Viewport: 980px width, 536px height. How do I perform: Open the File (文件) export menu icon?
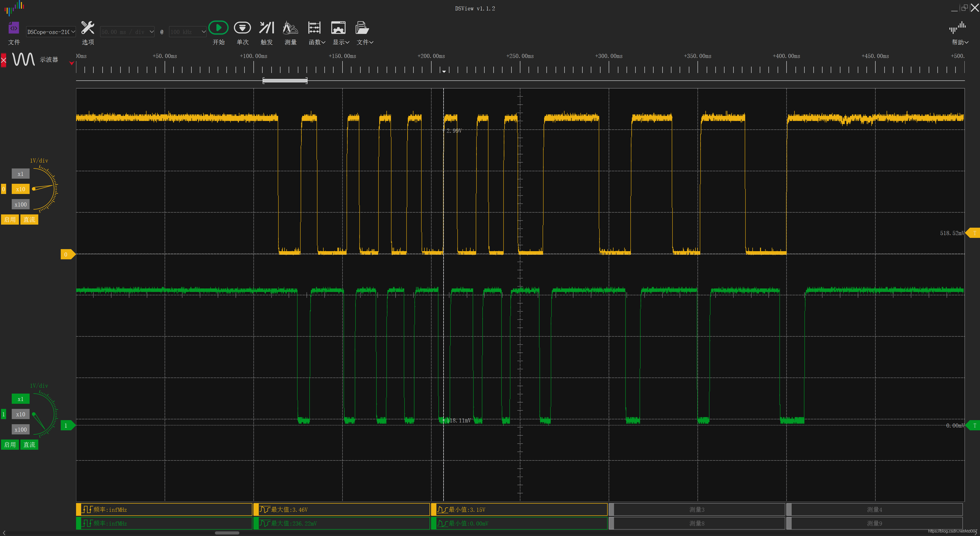pyautogui.click(x=362, y=28)
